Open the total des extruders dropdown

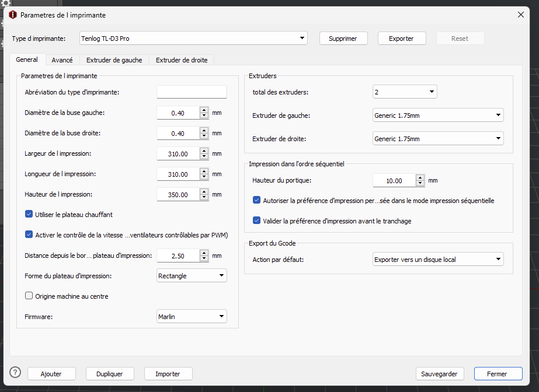pos(405,92)
